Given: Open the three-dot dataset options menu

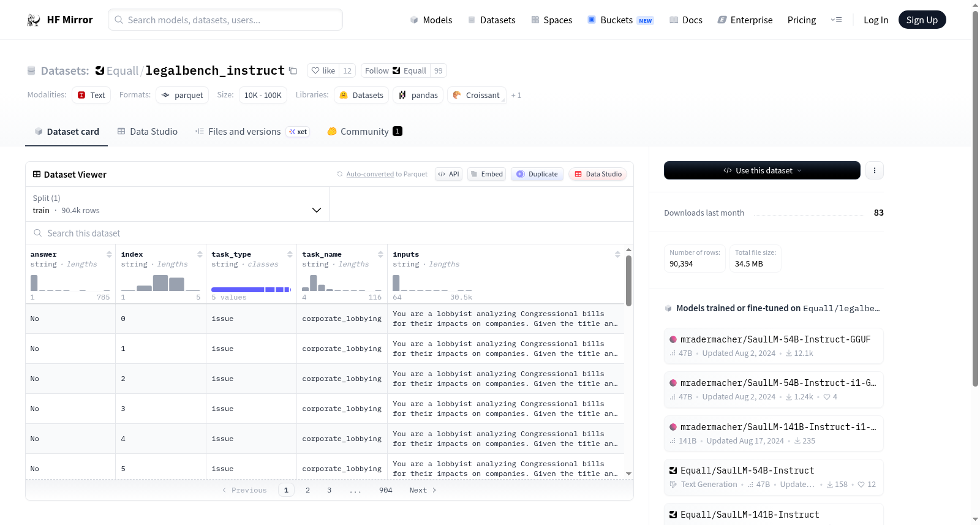Looking at the screenshot, I should 875,170.
